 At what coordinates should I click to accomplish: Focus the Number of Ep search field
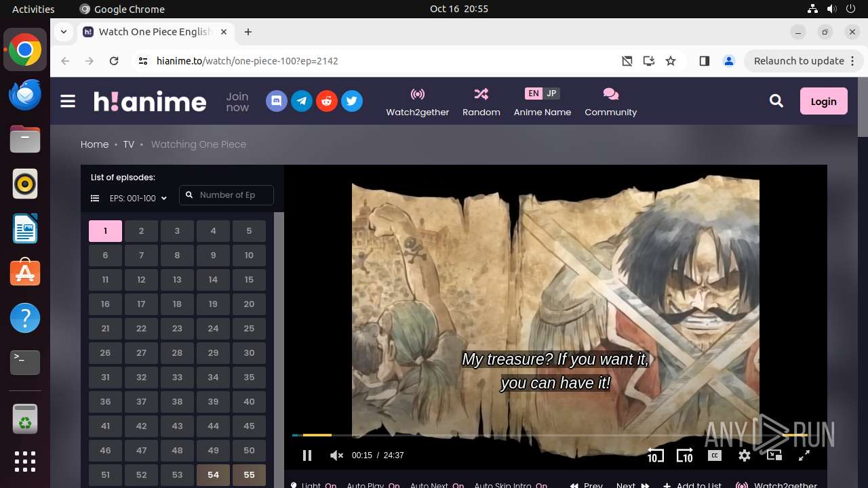click(x=226, y=195)
